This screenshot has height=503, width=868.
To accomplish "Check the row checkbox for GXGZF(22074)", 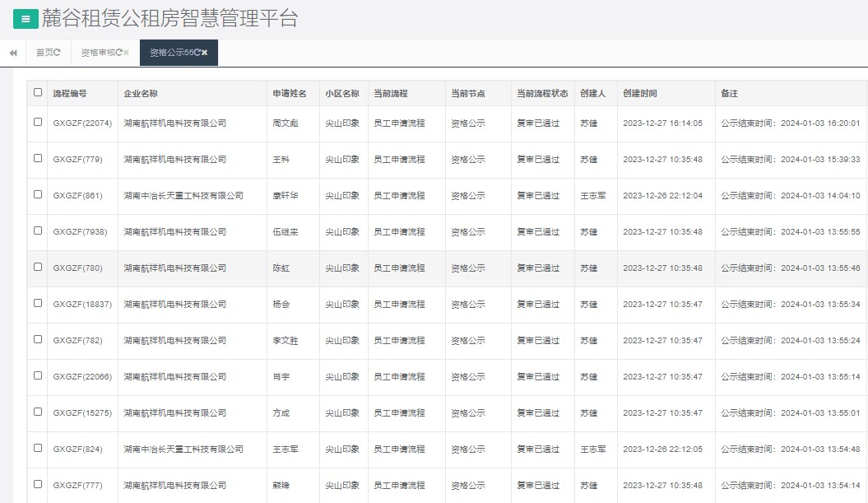I will [x=37, y=123].
